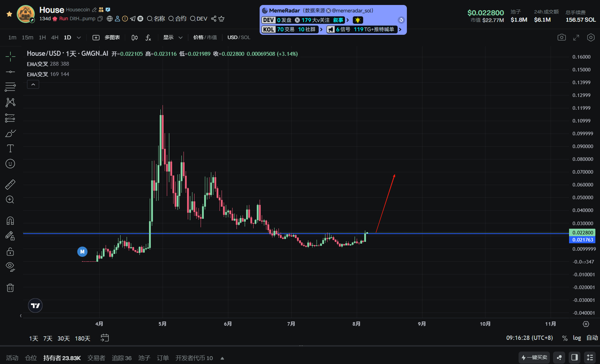Select the 1D timeframe
The width and height of the screenshot is (600, 364).
pos(67,37)
